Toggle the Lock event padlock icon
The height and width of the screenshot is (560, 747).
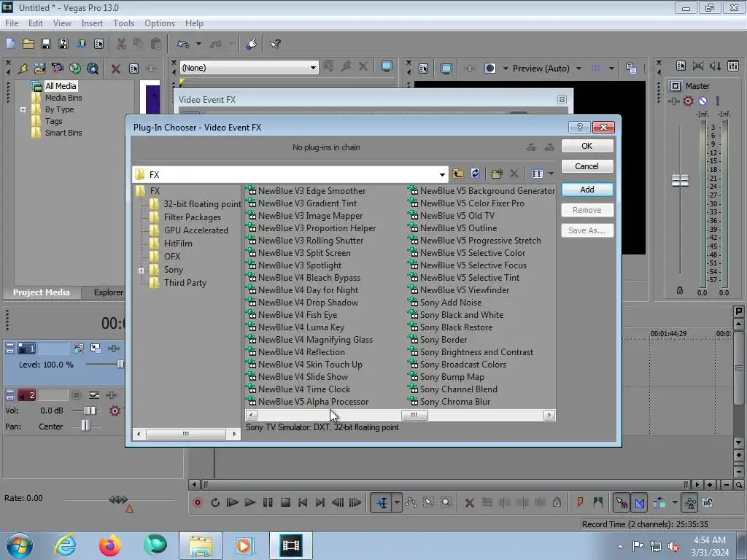[557, 502]
